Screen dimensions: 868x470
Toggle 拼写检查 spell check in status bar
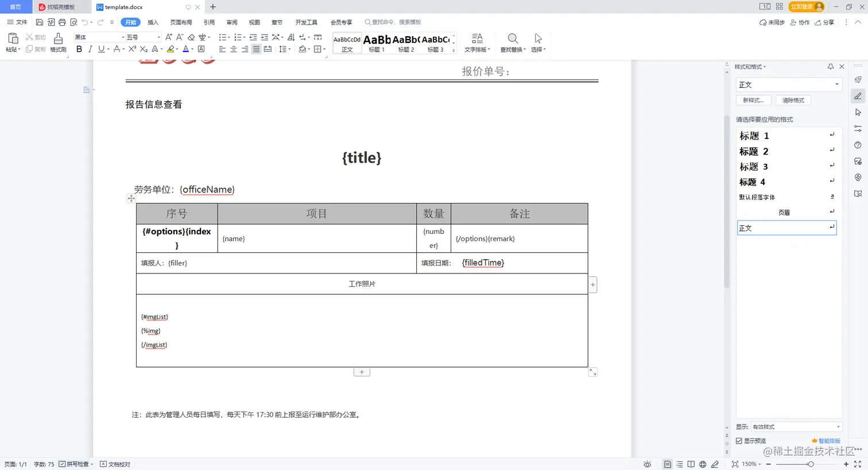point(76,464)
